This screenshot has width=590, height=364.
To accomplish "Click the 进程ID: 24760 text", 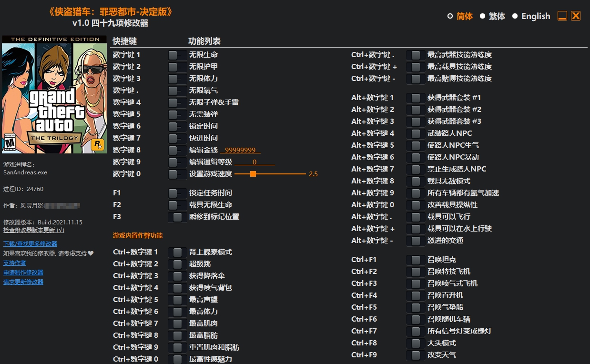I will [x=23, y=189].
